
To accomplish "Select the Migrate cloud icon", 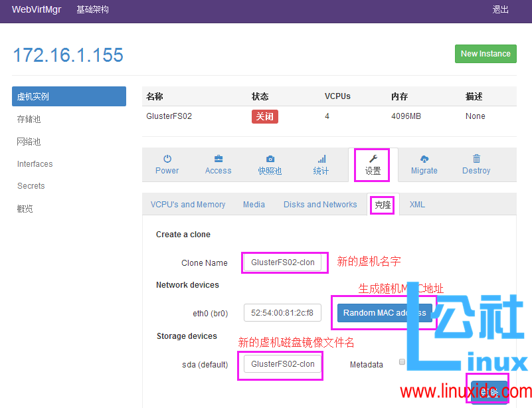I will [424, 164].
